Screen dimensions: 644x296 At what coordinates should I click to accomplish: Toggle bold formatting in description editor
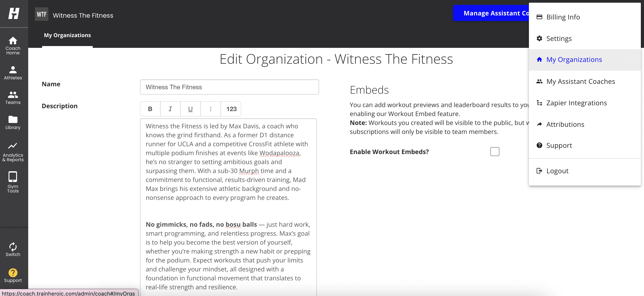click(150, 109)
